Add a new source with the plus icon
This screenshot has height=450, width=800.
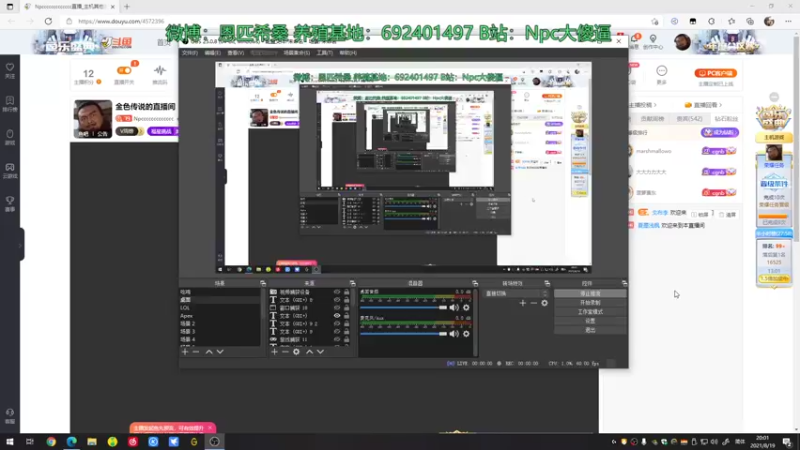(274, 352)
